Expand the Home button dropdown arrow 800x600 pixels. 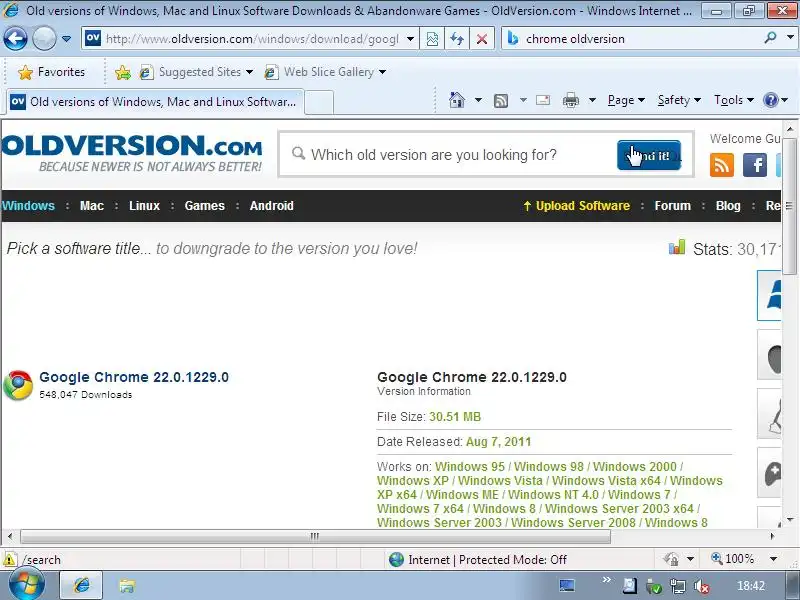coord(478,100)
